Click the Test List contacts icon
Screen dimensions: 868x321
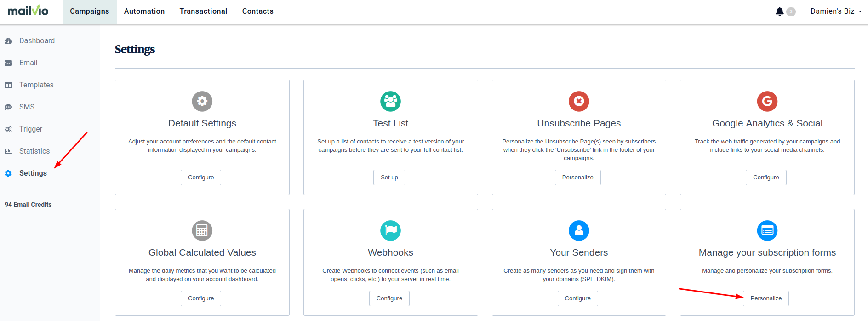pos(390,101)
